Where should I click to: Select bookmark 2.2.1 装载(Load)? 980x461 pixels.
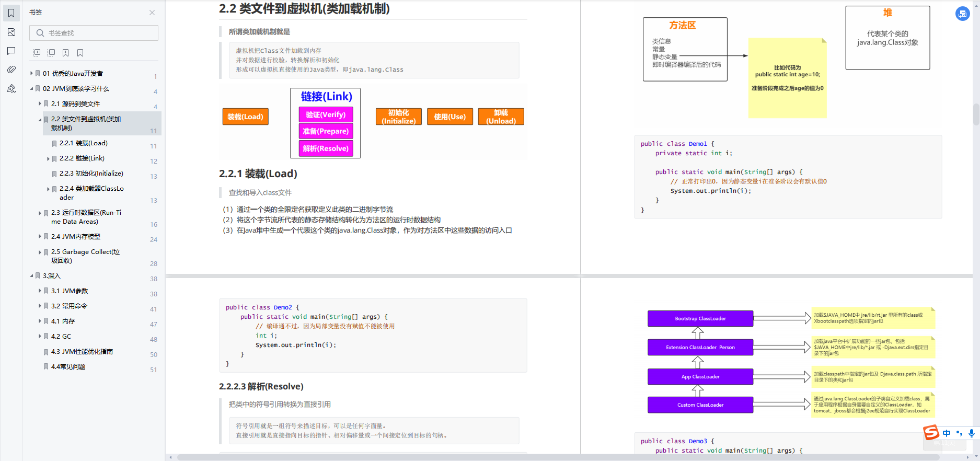83,143
